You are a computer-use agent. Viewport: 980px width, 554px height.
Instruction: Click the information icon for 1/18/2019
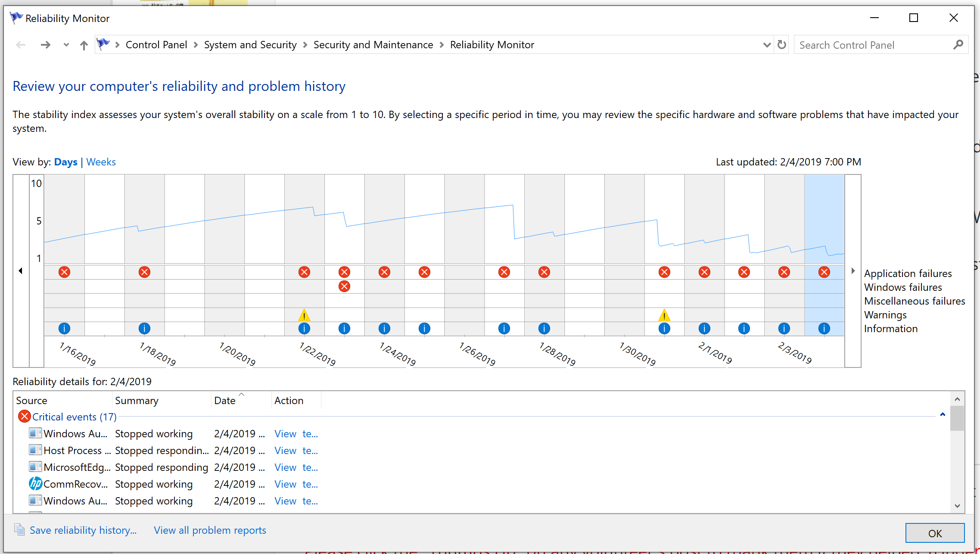pos(144,329)
